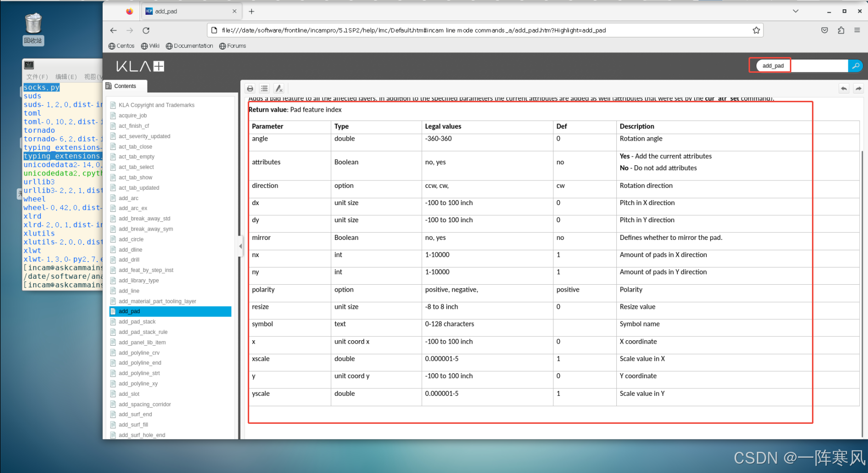The image size is (868, 473).
Task: Click the blue search magnifier button
Action: point(855,66)
